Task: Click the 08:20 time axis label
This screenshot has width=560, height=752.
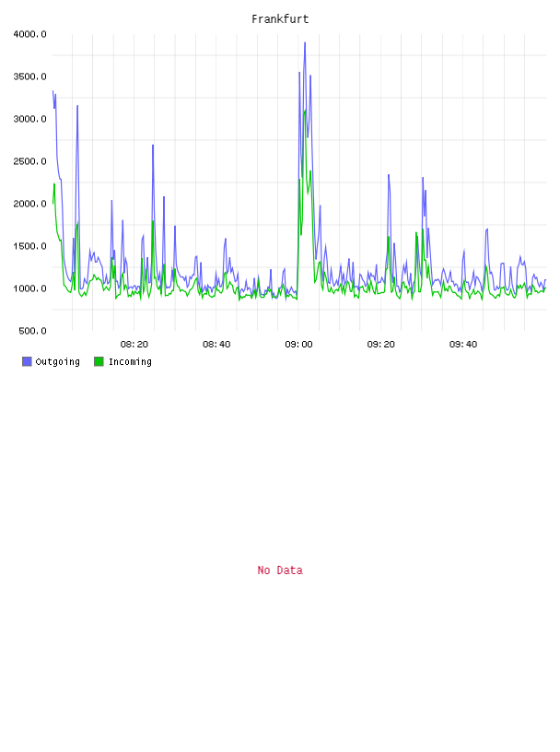Action: pyautogui.click(x=134, y=345)
